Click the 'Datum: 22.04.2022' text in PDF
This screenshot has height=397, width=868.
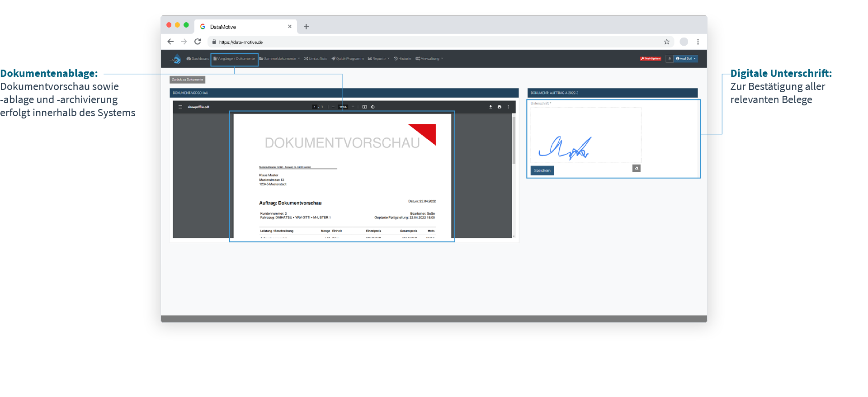422,201
